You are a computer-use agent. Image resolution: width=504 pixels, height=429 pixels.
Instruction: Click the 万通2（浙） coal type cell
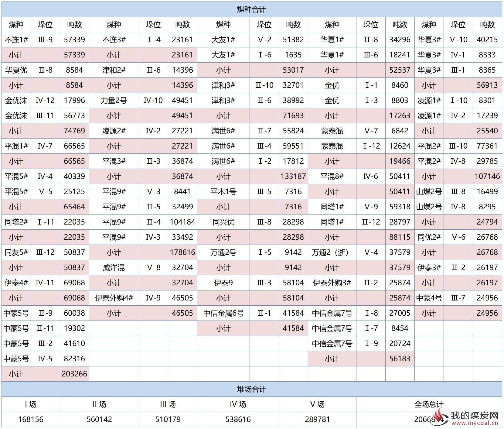click(x=332, y=252)
